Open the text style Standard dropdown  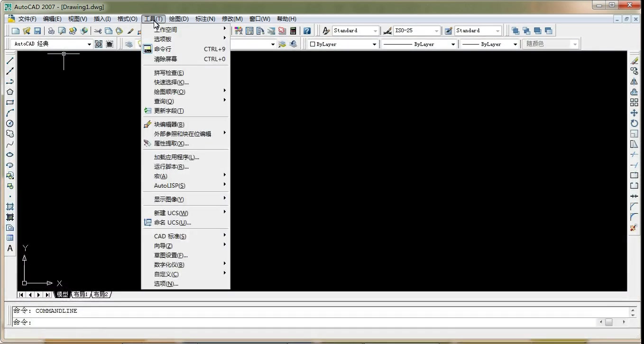pos(376,31)
